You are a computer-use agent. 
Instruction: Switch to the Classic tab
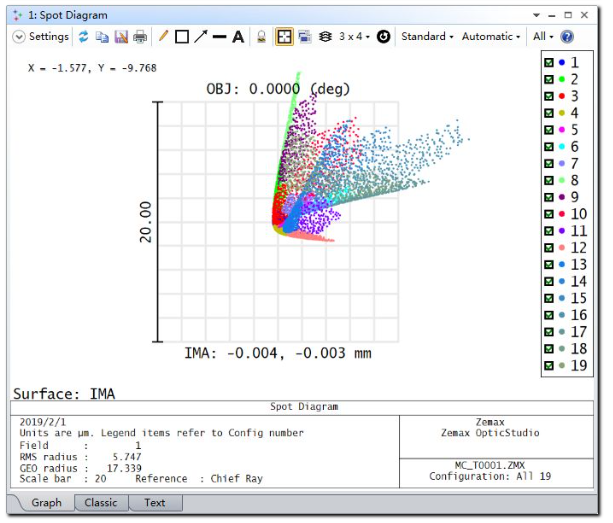[100, 503]
